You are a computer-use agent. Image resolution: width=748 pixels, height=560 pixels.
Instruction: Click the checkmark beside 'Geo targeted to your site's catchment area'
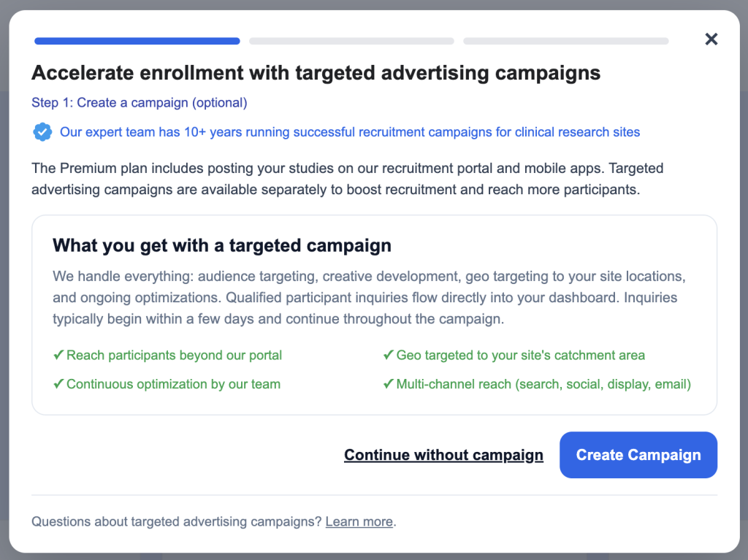click(388, 355)
